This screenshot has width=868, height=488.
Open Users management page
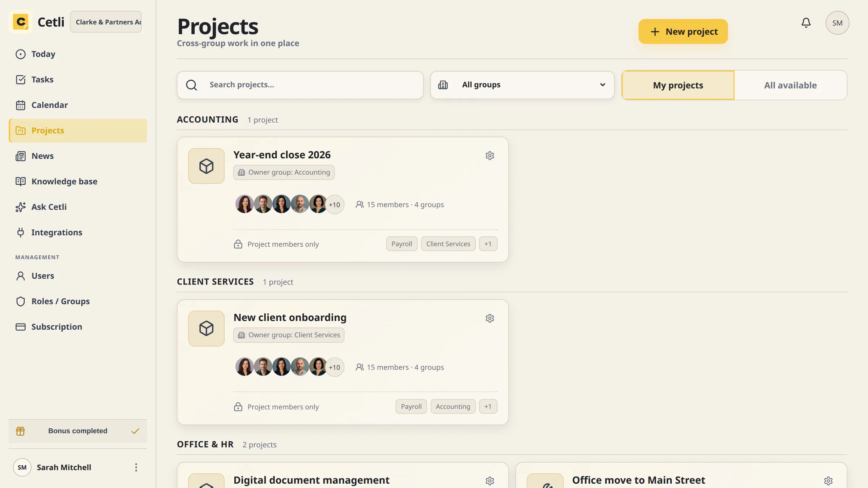78,276
